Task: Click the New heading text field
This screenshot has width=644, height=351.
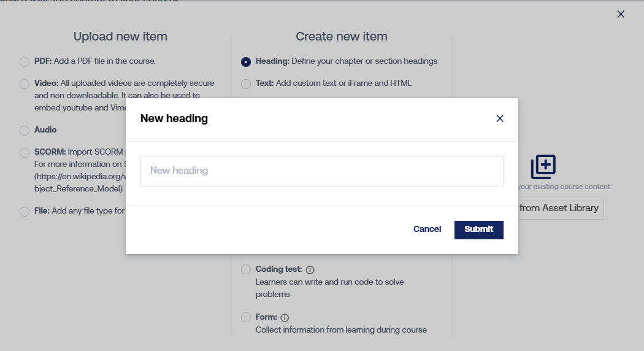Action: (x=321, y=171)
